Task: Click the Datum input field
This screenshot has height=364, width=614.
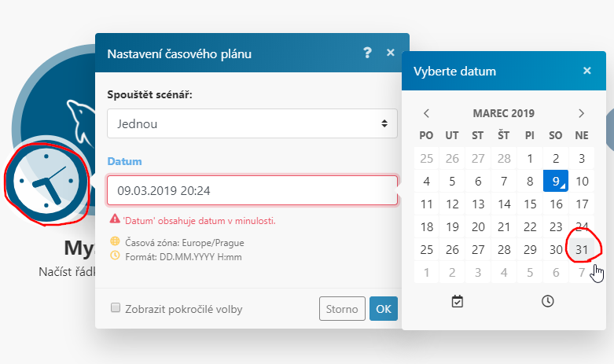Action: coord(252,190)
